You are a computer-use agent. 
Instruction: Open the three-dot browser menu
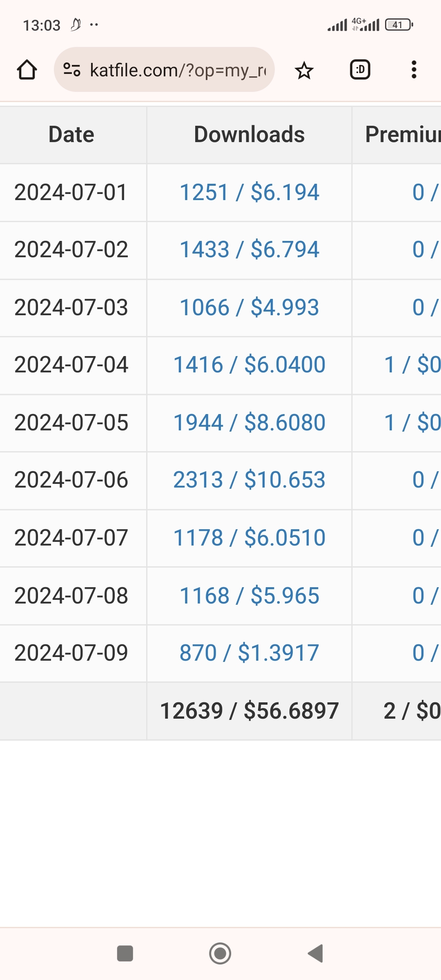[x=414, y=70]
